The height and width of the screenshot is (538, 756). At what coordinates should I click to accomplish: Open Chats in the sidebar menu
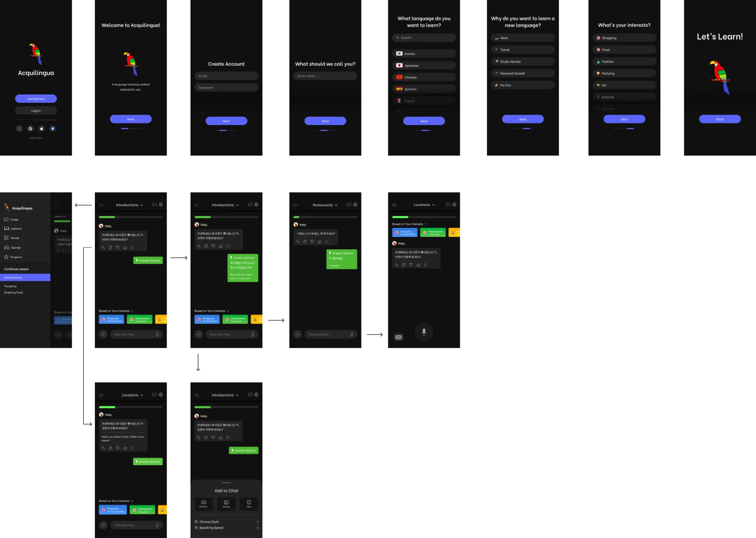click(11, 220)
